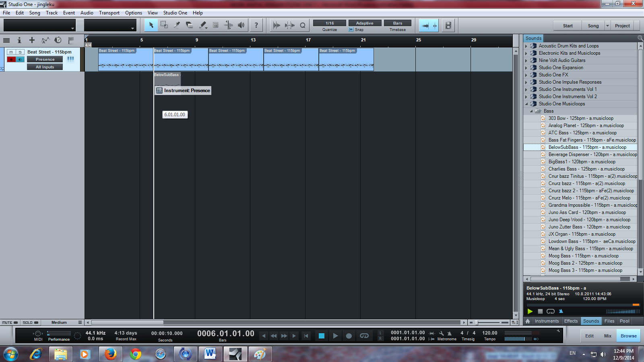The width and height of the screenshot is (644, 362).
Task: Open the Mix console view
Action: point(607,336)
